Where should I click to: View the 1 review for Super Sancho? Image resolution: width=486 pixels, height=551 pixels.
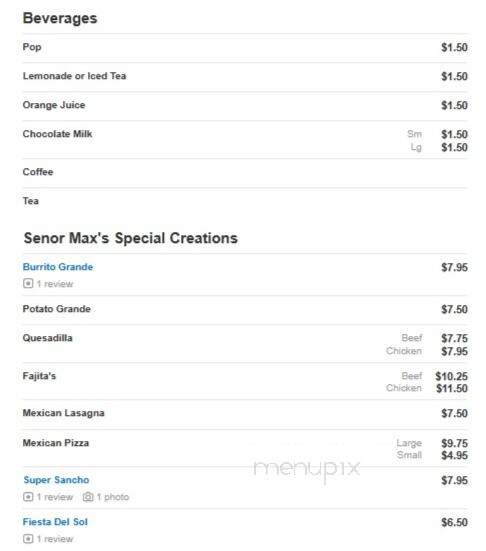55,497
